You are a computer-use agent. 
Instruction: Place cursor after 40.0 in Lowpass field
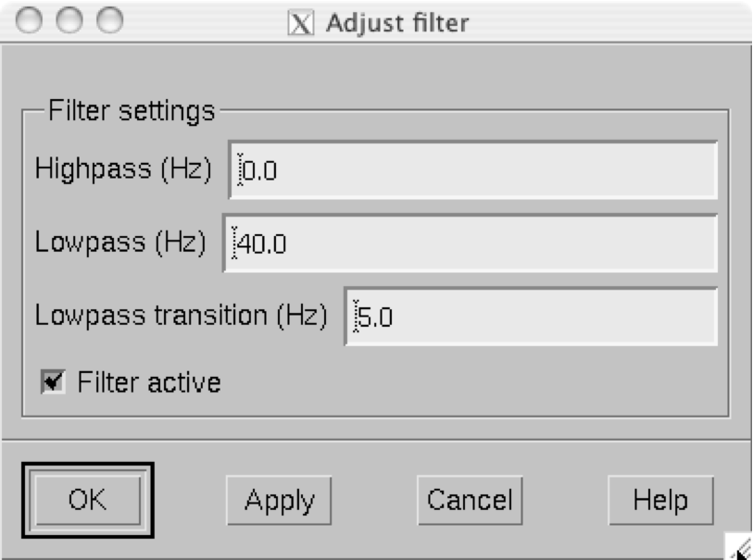(289, 243)
